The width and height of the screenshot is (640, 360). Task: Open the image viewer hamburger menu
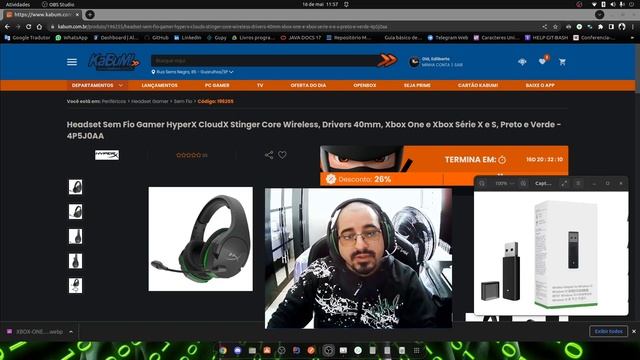pos(578,184)
